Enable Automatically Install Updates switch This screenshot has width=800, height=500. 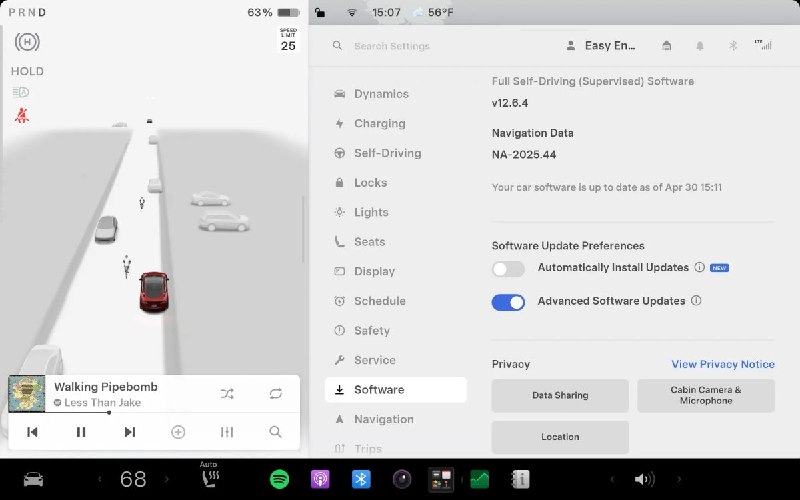coord(508,269)
